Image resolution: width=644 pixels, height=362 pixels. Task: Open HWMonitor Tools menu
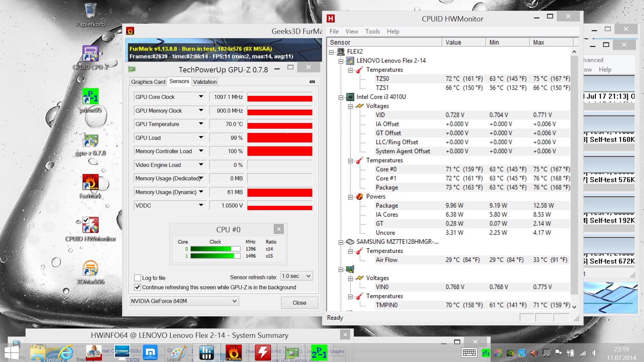[373, 31]
